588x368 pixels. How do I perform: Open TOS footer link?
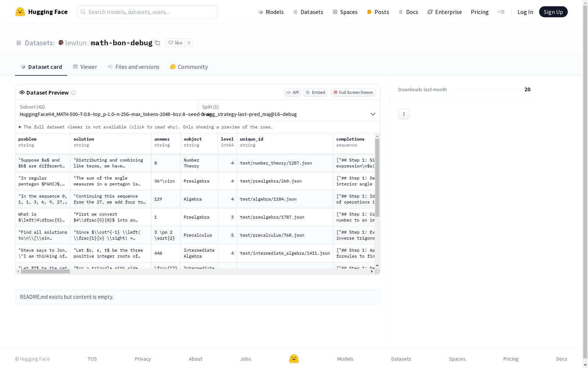[92, 359]
